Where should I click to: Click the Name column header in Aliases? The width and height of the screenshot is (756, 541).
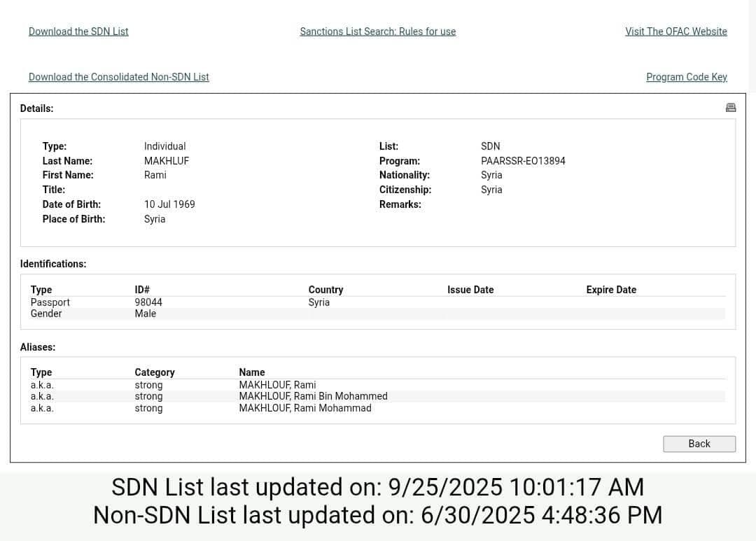[x=252, y=372]
